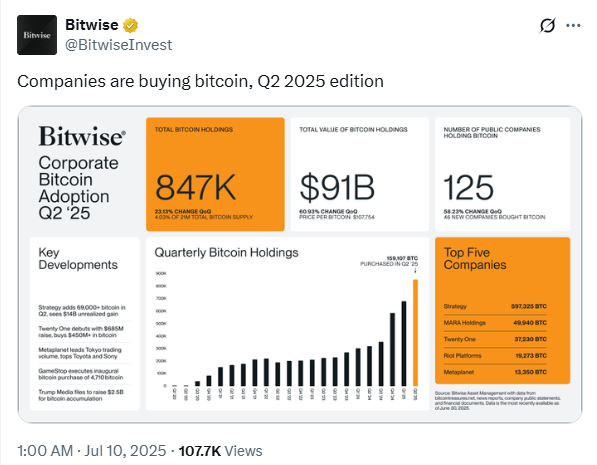The image size is (597, 465).
Task: Click the source footnote under Top Five Companies
Action: pyautogui.click(x=498, y=400)
